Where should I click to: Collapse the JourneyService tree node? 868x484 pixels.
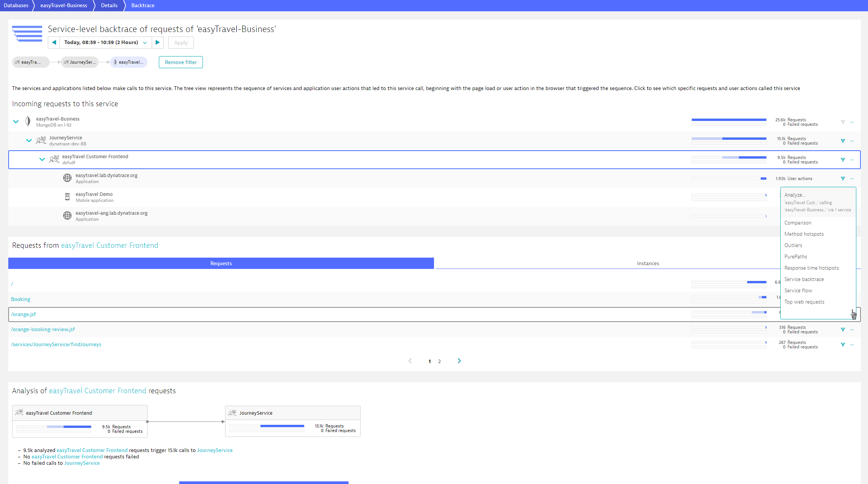click(29, 140)
